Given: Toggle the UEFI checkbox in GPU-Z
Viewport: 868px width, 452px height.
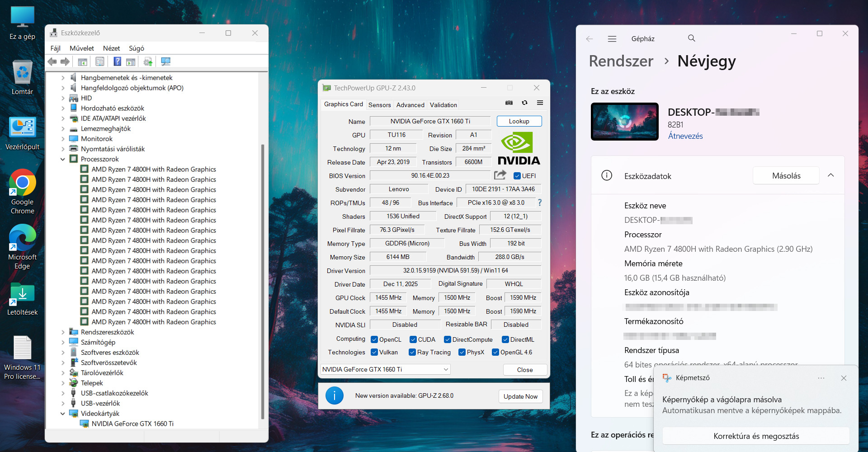Looking at the screenshot, I should click(517, 176).
